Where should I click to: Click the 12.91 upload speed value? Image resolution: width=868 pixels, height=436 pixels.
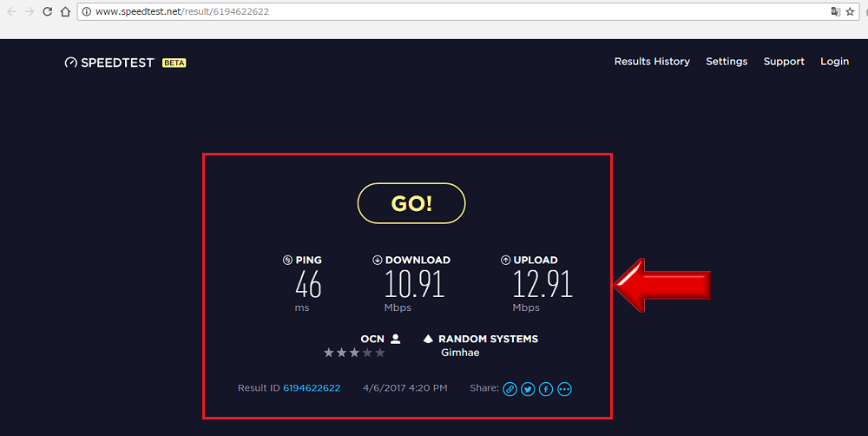point(542,284)
